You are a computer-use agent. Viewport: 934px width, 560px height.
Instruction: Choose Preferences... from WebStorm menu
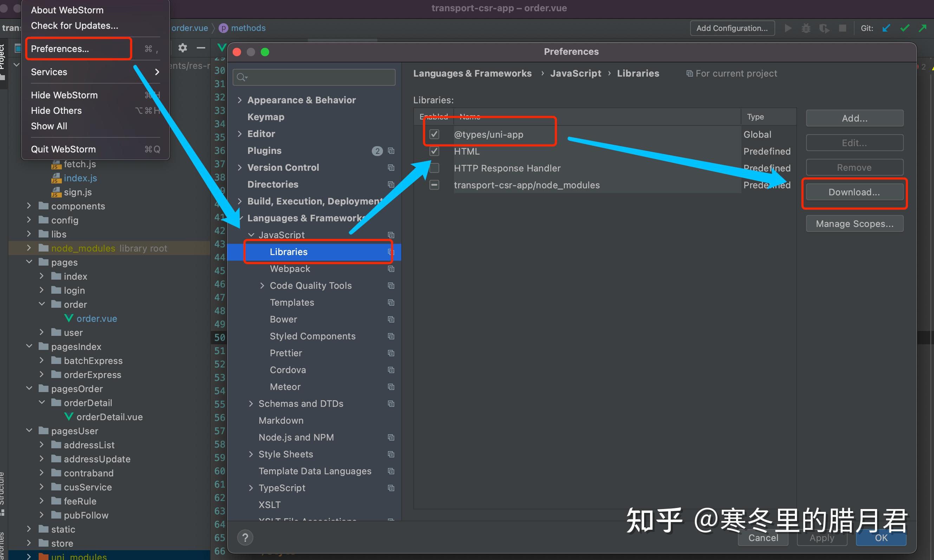pos(60,49)
